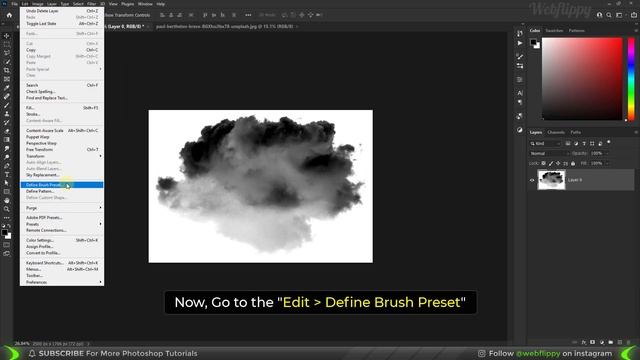Image resolution: width=640 pixels, height=360 pixels.
Task: Select the Layer 0 thumbnail
Action: click(x=551, y=180)
